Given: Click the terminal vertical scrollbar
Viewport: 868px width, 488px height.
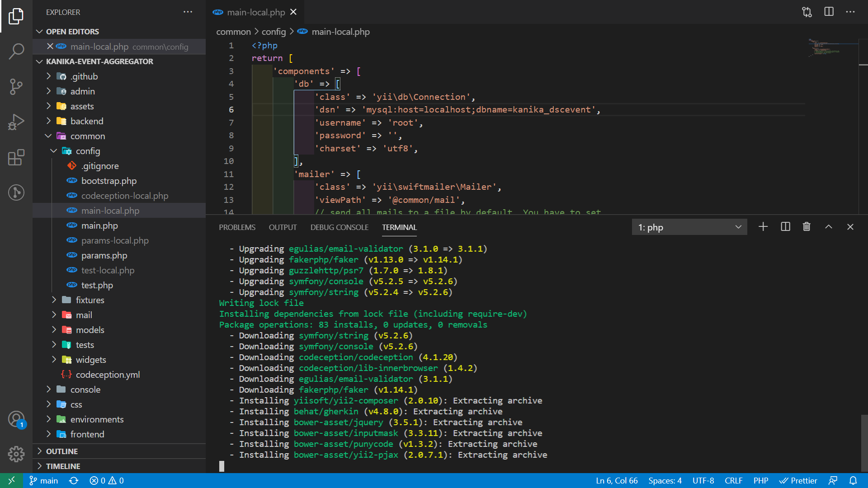Looking at the screenshot, I should [x=864, y=444].
